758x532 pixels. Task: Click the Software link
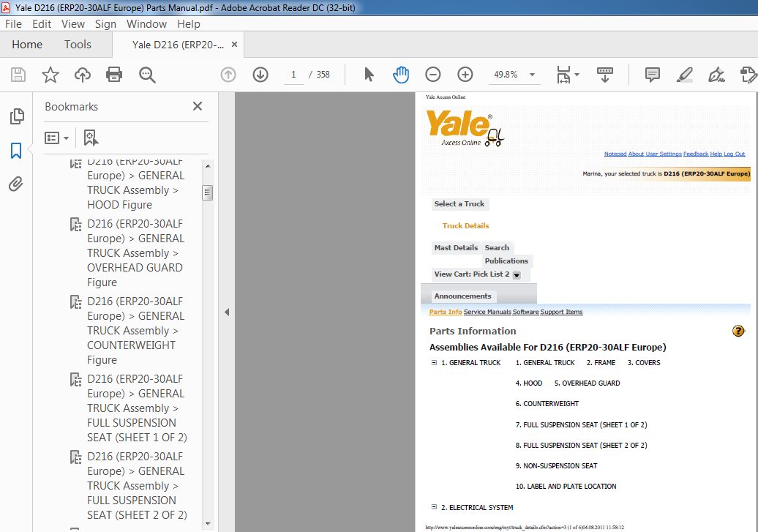click(x=525, y=312)
